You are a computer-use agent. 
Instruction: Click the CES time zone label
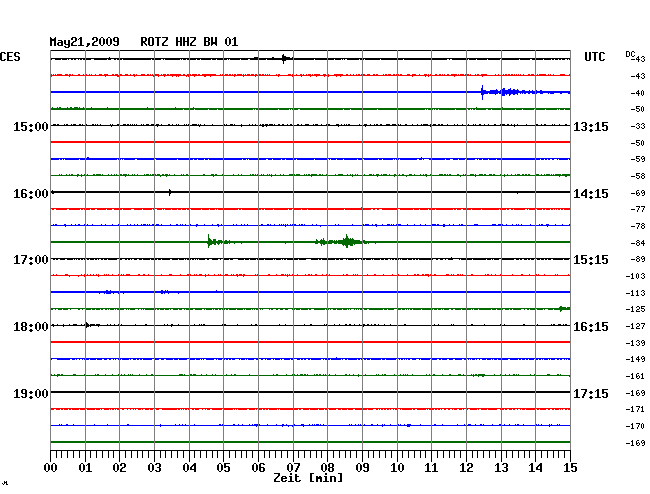(10, 57)
